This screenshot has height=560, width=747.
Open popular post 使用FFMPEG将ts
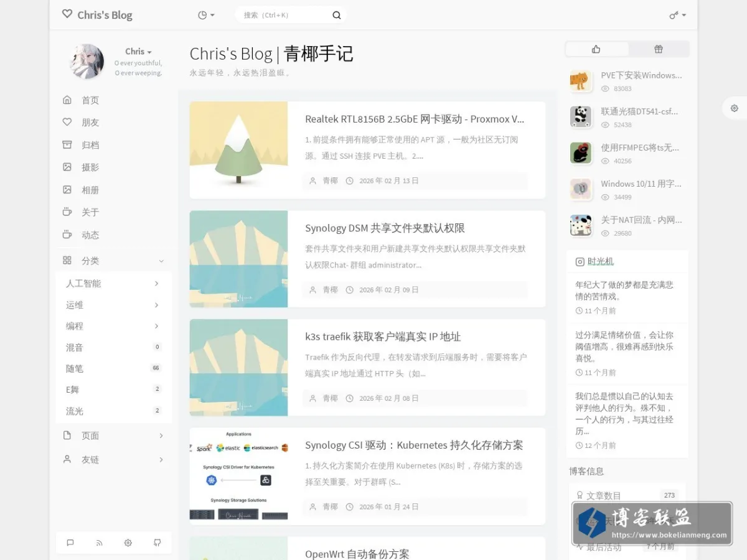[640, 147]
